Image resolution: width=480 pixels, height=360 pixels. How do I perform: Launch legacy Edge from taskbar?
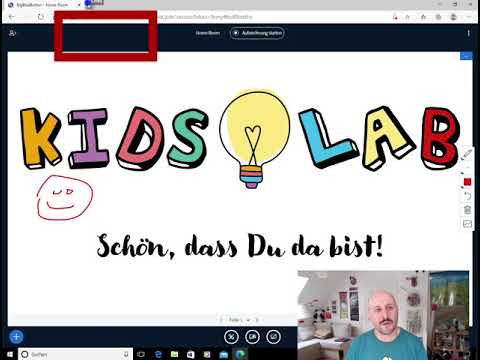(158, 354)
